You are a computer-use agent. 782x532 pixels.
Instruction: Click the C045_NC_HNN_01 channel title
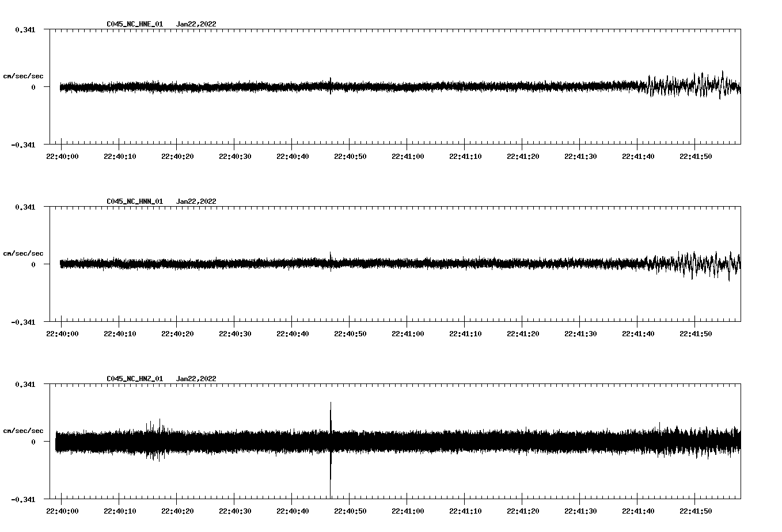(135, 202)
